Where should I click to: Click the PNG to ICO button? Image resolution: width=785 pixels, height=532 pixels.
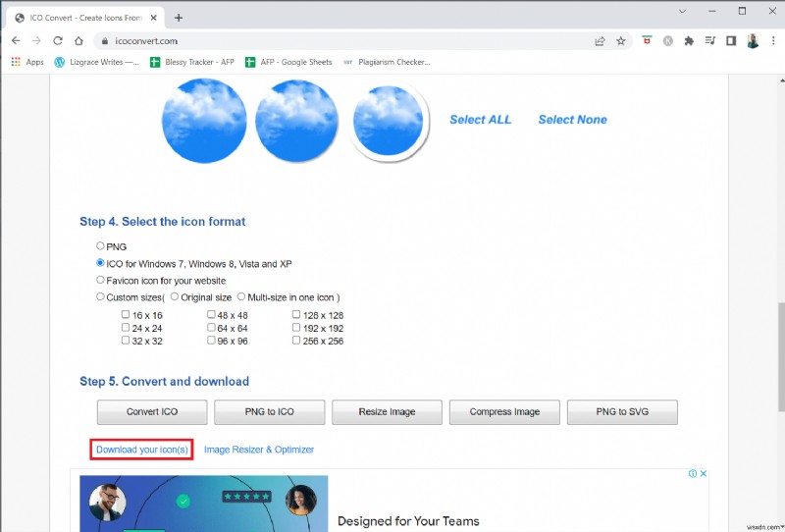coord(269,412)
